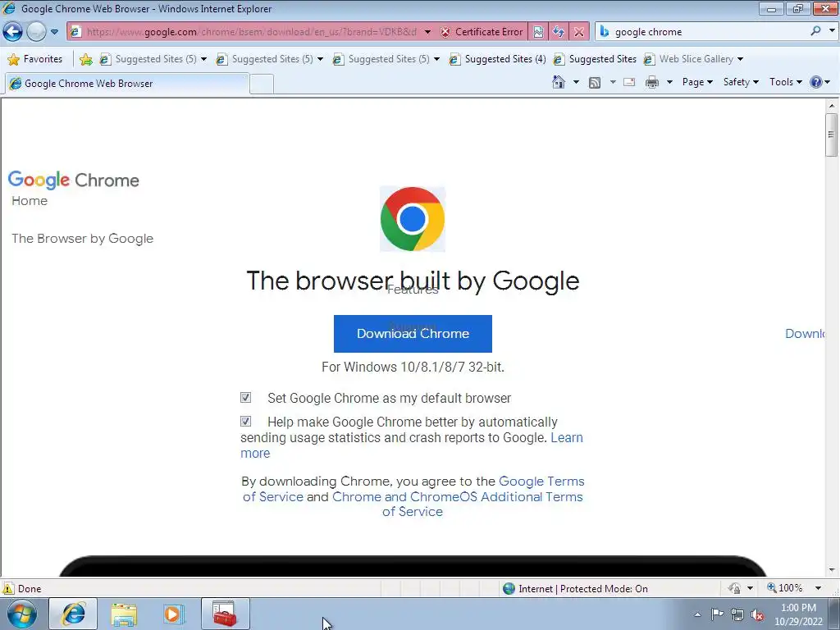The width and height of the screenshot is (840, 630).
Task: Click the scroll down arrow
Action: tap(832, 570)
